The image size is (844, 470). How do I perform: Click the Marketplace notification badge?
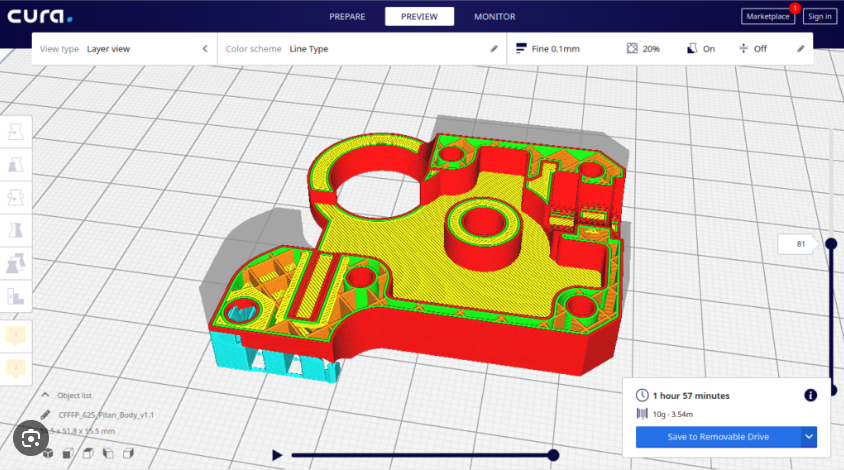[x=794, y=8]
